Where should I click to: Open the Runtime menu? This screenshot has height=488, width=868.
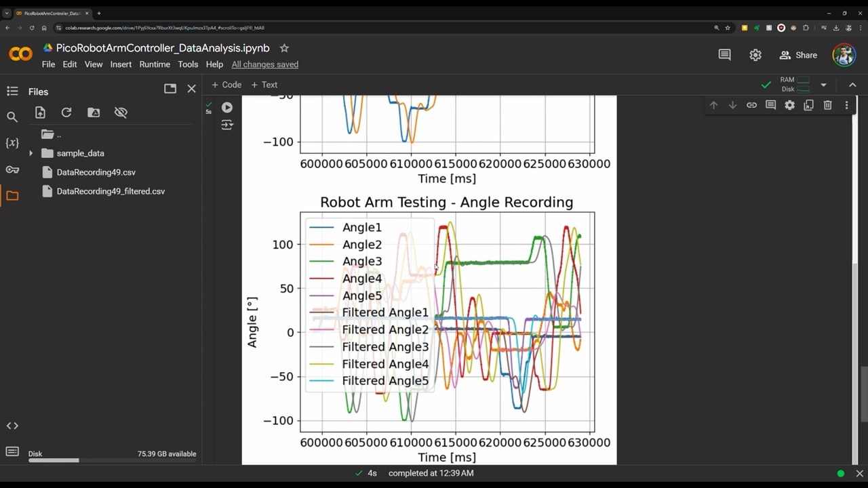[155, 64]
